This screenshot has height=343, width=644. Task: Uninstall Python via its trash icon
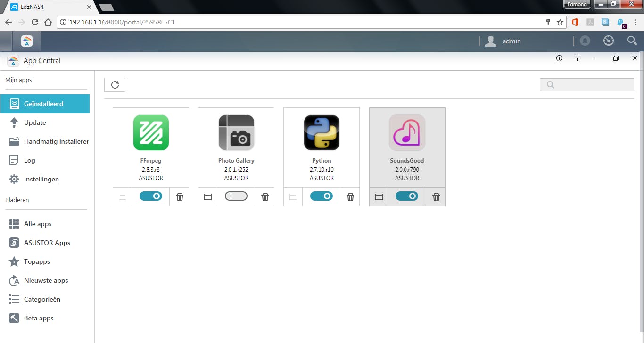coord(350,197)
